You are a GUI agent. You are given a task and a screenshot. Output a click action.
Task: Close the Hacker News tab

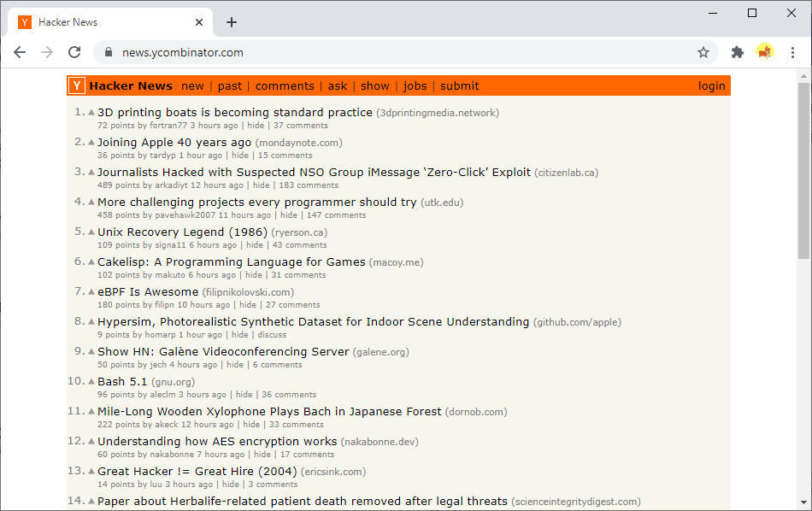click(x=199, y=22)
